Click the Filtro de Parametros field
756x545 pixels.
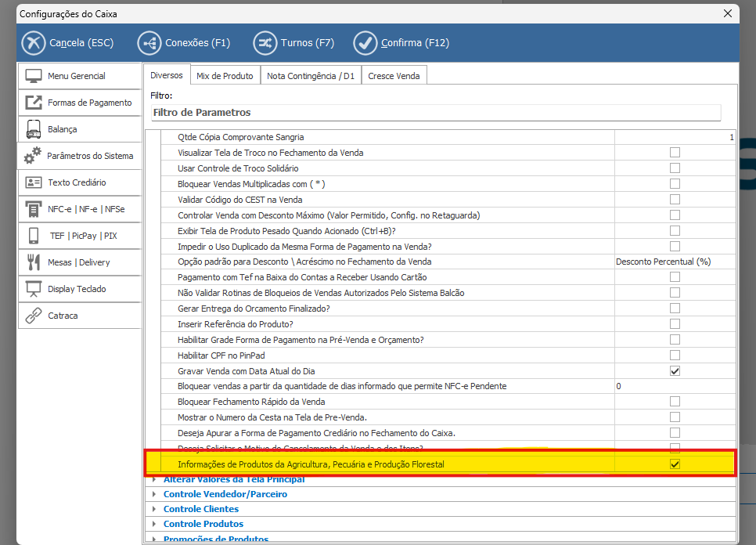(435, 113)
